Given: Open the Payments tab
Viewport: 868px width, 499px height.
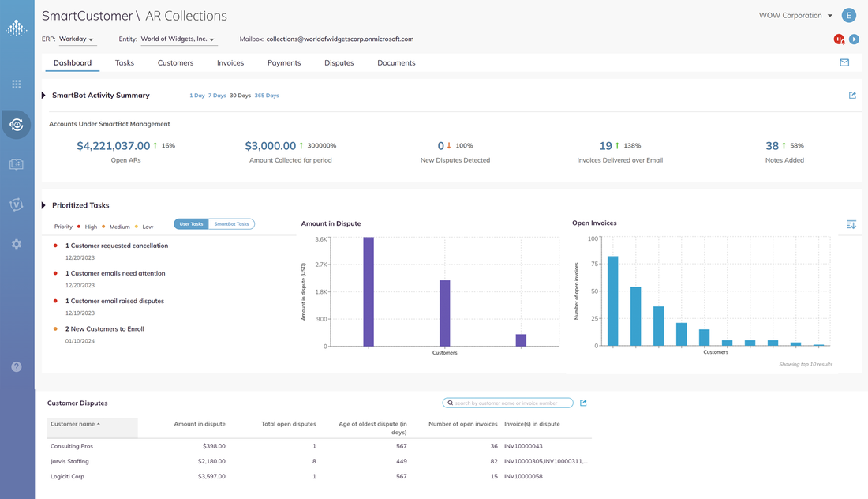Looking at the screenshot, I should [x=283, y=62].
